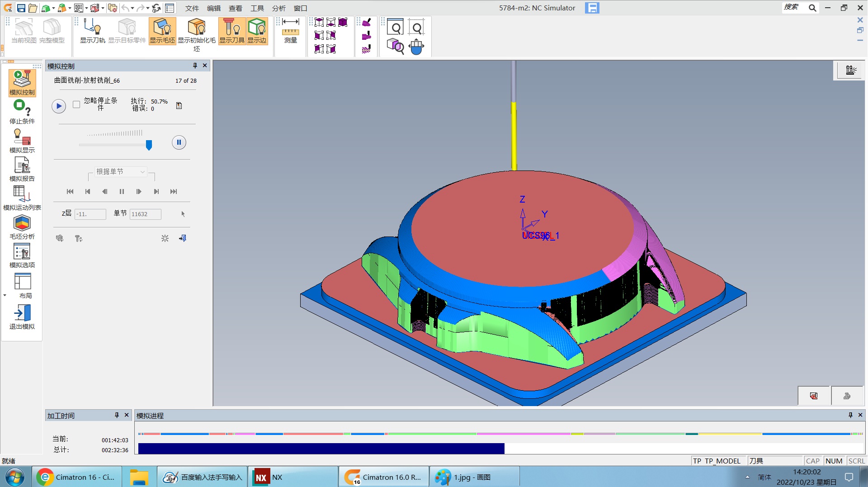Select 模拟控制 in the left sidebar
Screen dimensions: 868x487
(x=22, y=83)
